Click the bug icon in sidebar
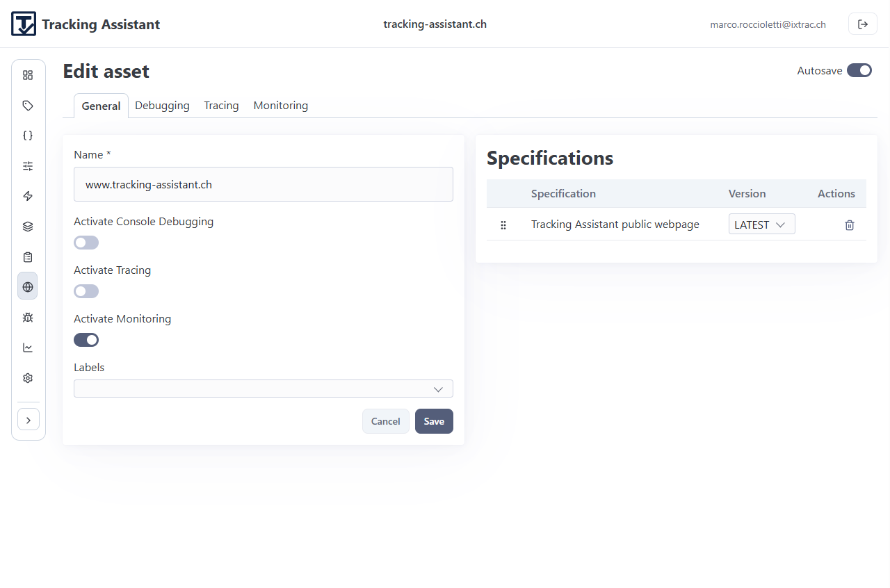The height and width of the screenshot is (588, 890). pos(28,318)
